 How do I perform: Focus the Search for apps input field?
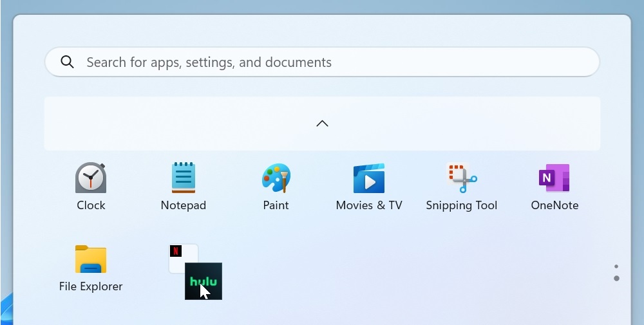click(322, 62)
